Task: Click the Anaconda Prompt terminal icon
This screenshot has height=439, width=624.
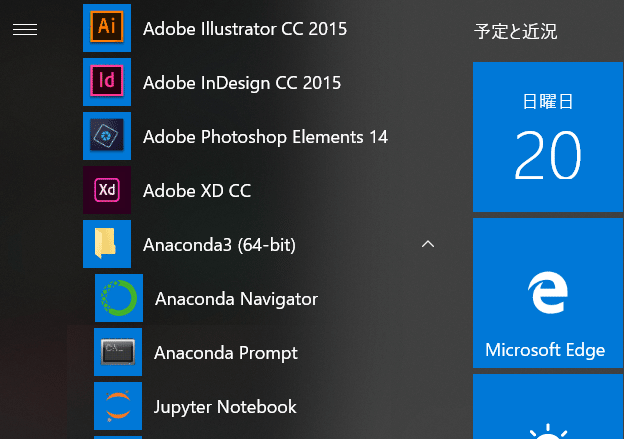Action: point(119,352)
